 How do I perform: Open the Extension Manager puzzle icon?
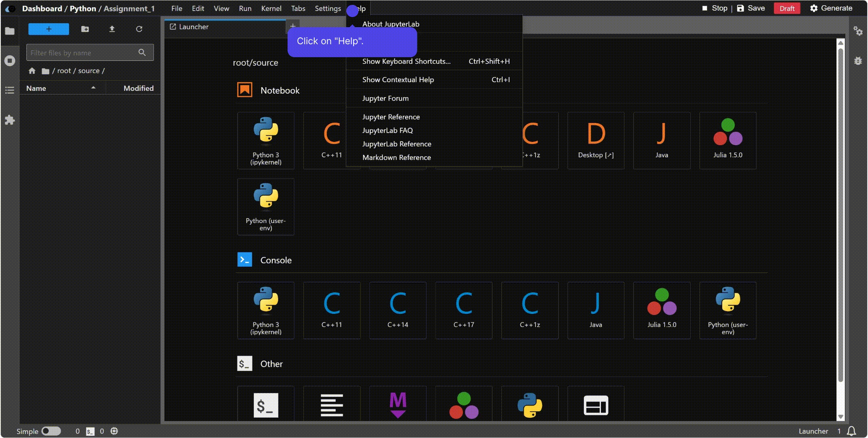10,120
